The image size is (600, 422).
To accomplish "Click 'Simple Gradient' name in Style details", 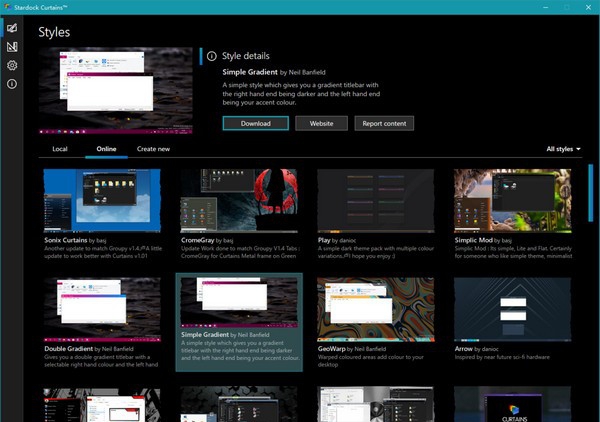I will tap(250, 72).
